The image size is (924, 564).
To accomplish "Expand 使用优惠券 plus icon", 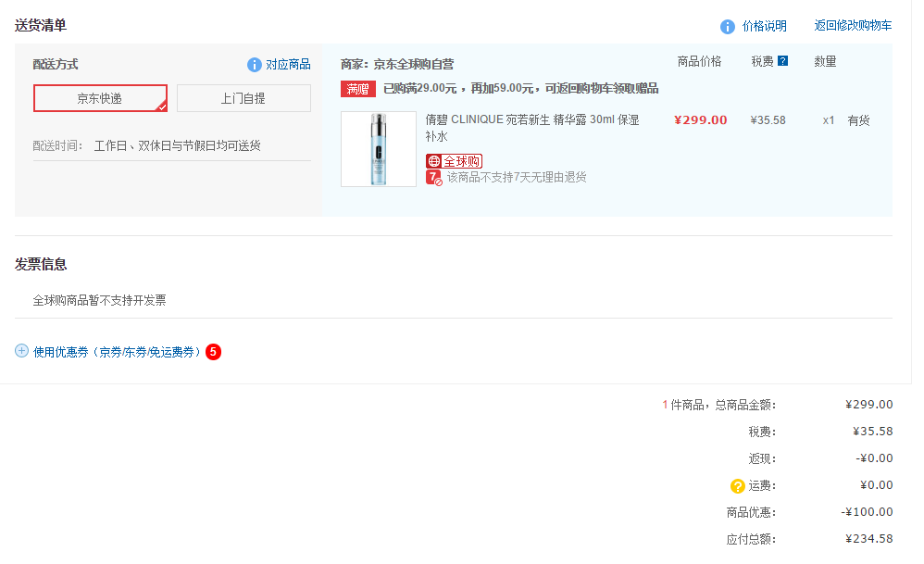I will click(21, 351).
